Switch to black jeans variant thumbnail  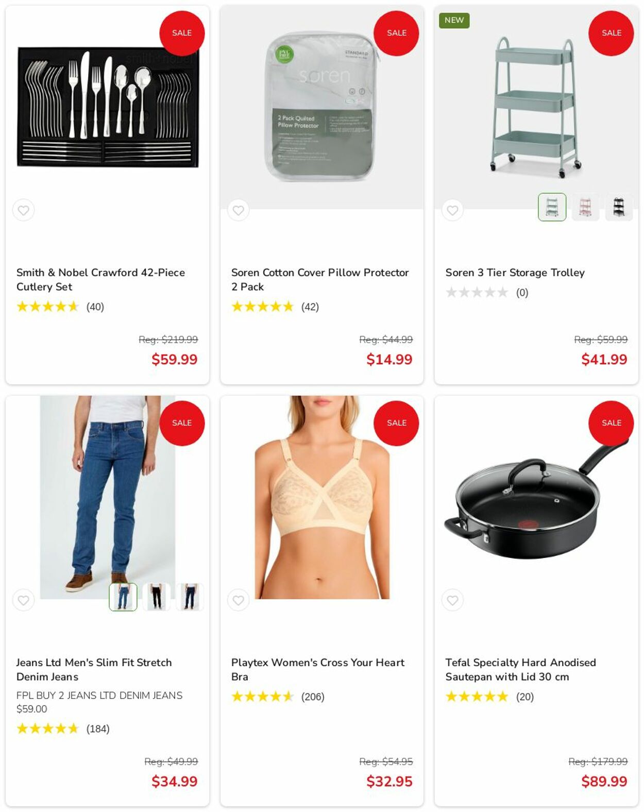(x=157, y=597)
